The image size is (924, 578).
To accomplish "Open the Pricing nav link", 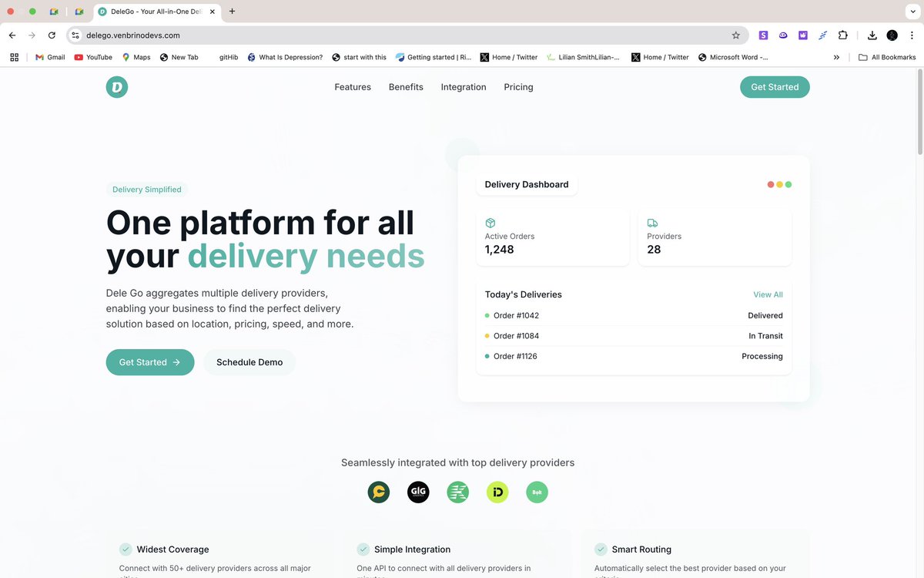I will click(x=518, y=87).
